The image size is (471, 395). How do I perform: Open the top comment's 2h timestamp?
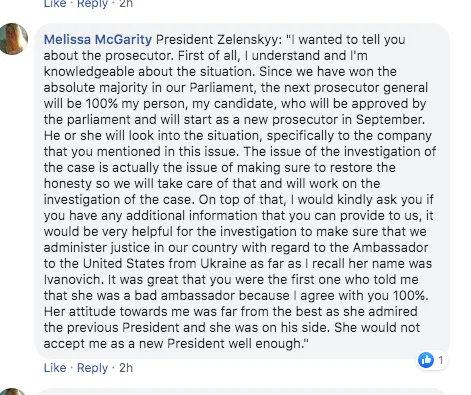pyautogui.click(x=126, y=4)
